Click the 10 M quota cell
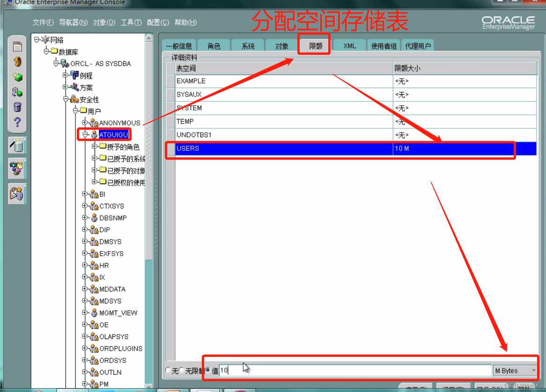Screen dimensions: 546x392 [465, 148]
